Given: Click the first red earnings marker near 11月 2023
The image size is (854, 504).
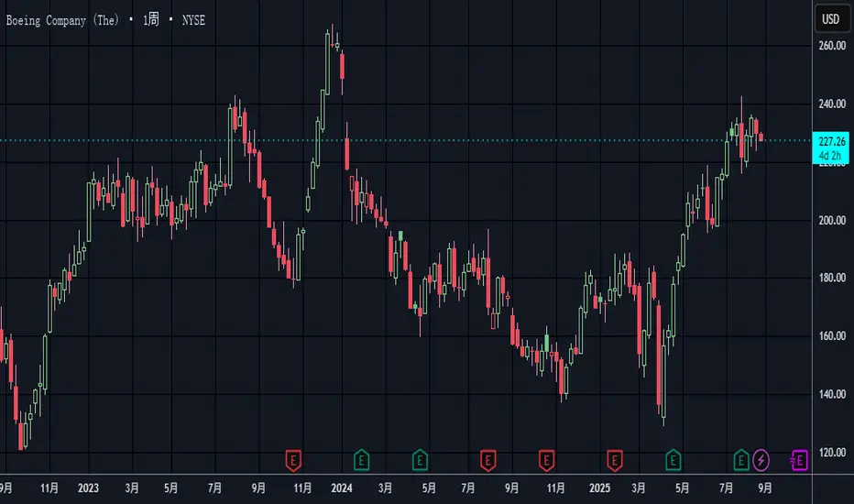Looking at the screenshot, I should click(294, 457).
